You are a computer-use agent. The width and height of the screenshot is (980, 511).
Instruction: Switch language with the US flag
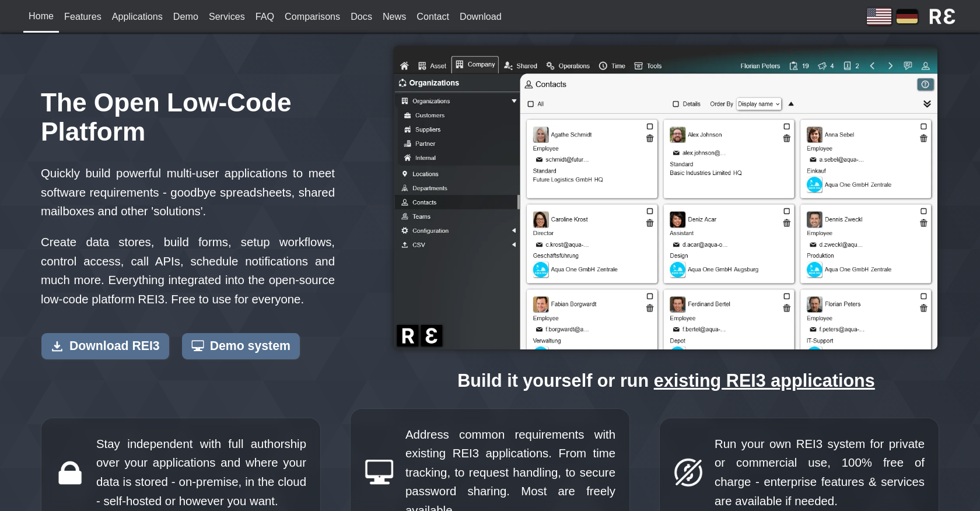[879, 16]
